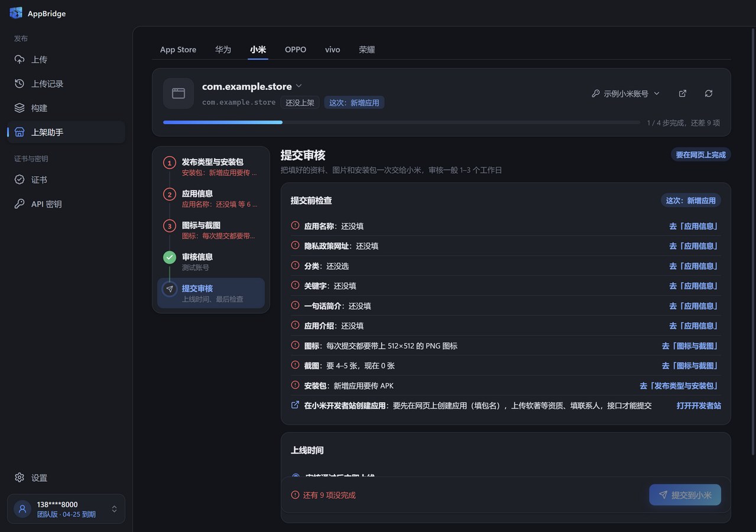The width and height of the screenshot is (756, 532).
Task: Click 去「应用信息」 link for 应用介绍
Action: click(x=694, y=326)
